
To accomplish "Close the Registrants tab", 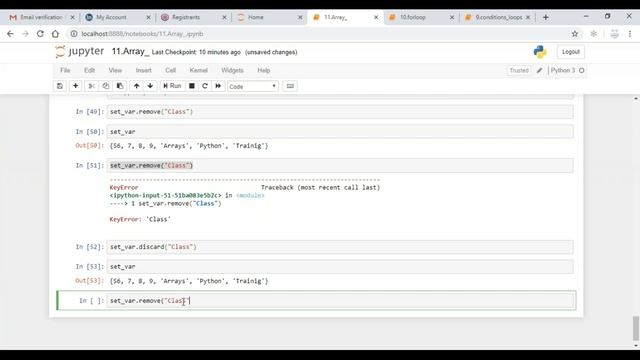I will tap(224, 17).
